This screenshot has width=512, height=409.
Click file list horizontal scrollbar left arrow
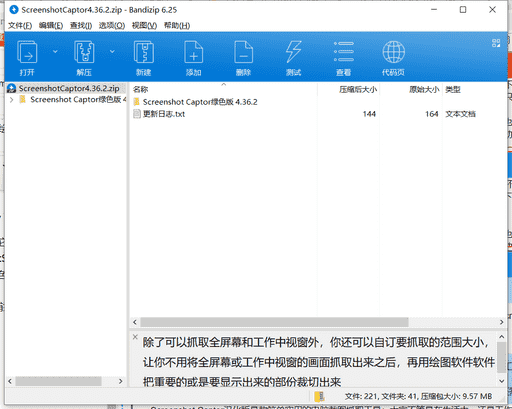135,322
